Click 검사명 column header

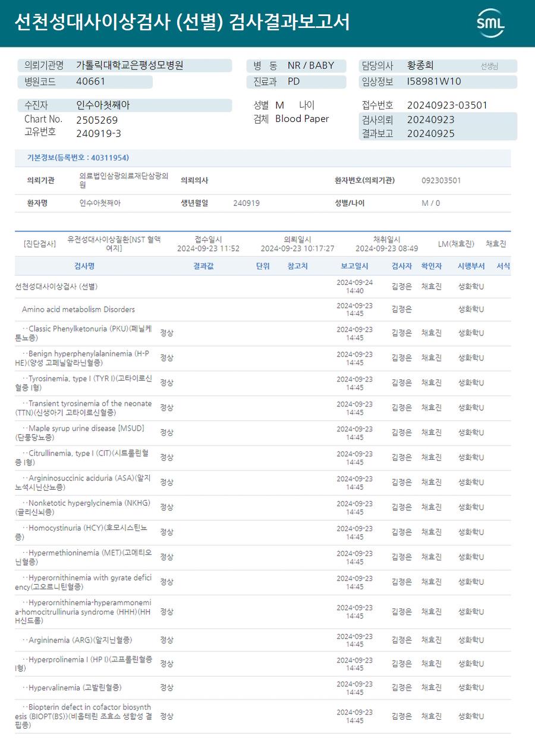[84, 266]
